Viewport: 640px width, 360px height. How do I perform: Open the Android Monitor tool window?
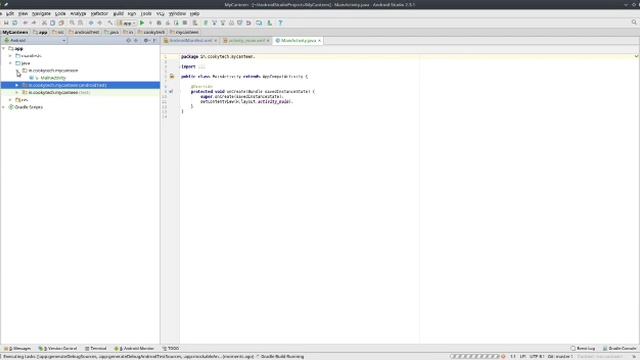134,349
